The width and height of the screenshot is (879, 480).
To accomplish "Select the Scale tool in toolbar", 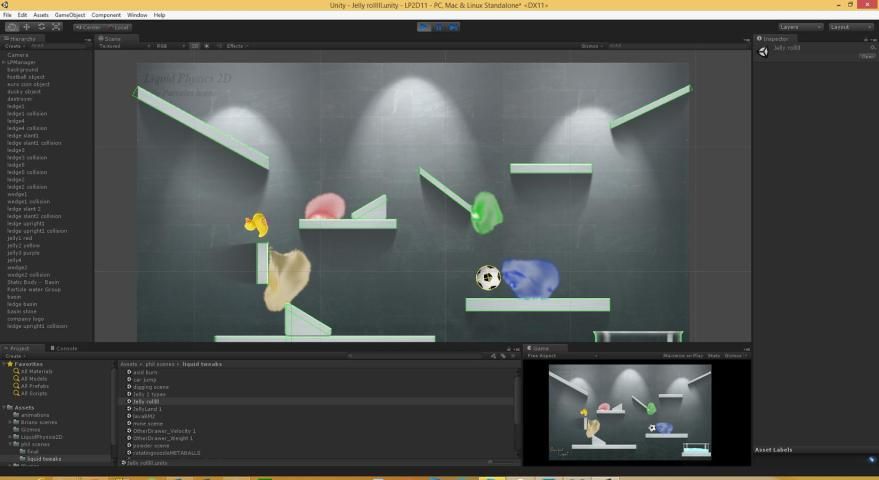I will [x=56, y=27].
